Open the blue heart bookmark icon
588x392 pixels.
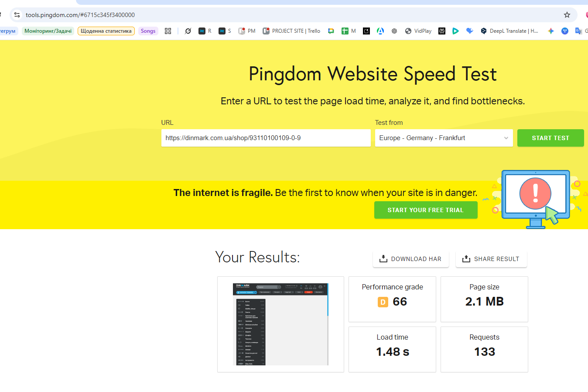coord(470,31)
